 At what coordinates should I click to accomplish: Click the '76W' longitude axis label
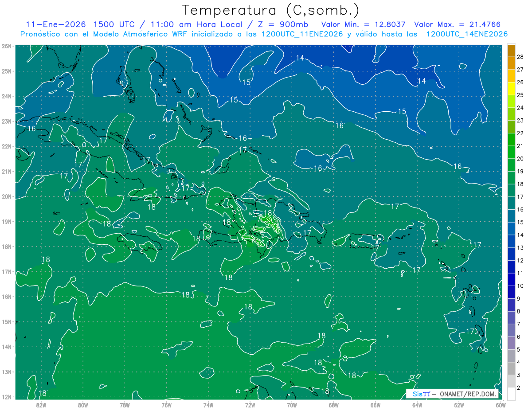[x=167, y=405]
